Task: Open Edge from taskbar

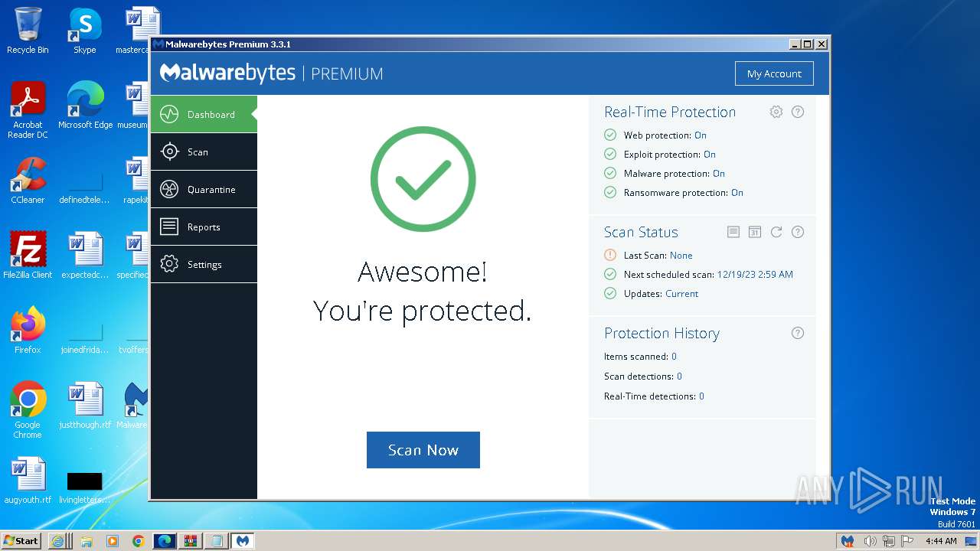Action: (165, 541)
